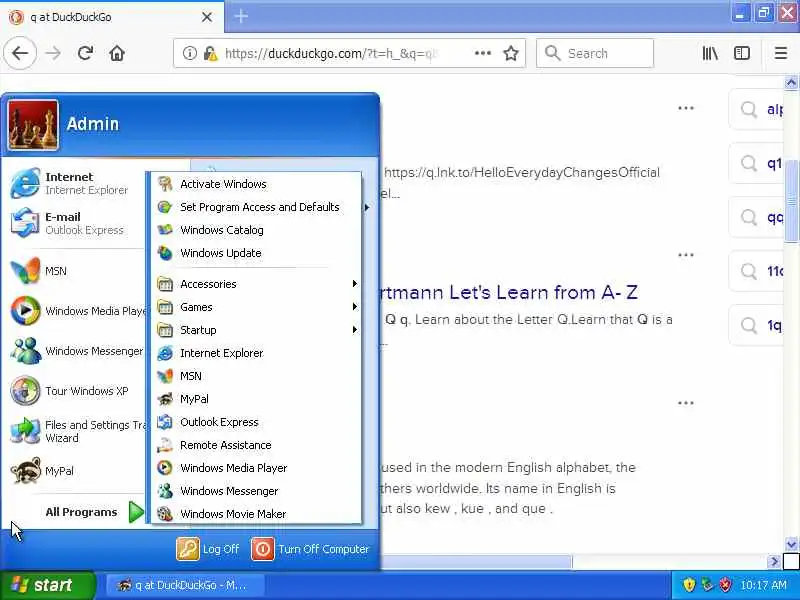Open Windows Catalog entry
Screen dimensions: 800x600
click(256, 230)
